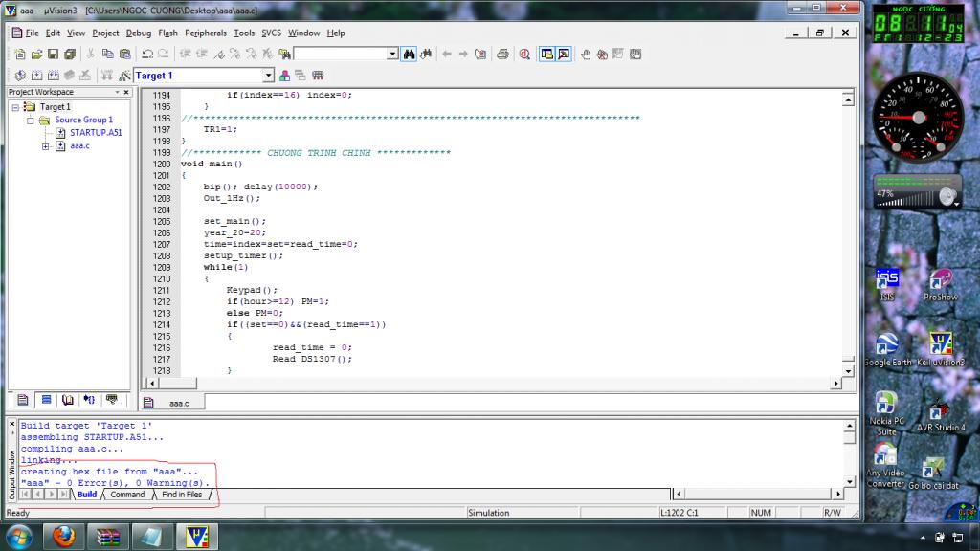Click the Save All toolbar icon
Viewport: 980px width, 551px height.
(x=70, y=55)
